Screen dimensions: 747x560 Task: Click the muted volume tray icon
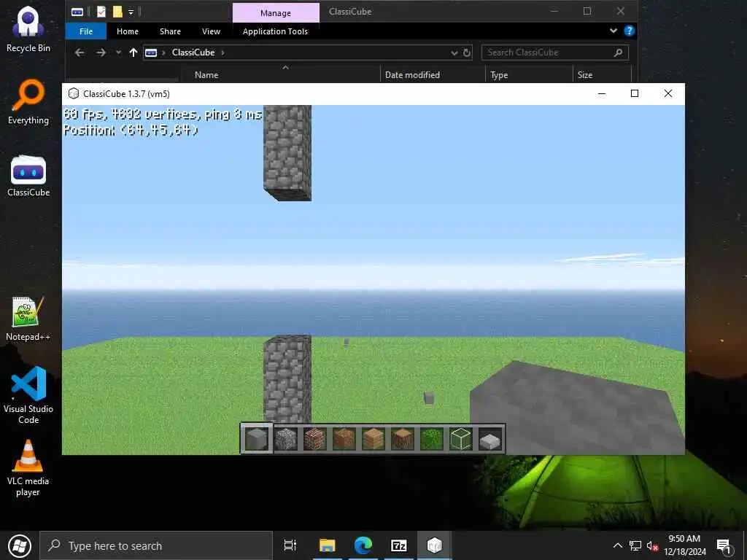[x=652, y=545]
